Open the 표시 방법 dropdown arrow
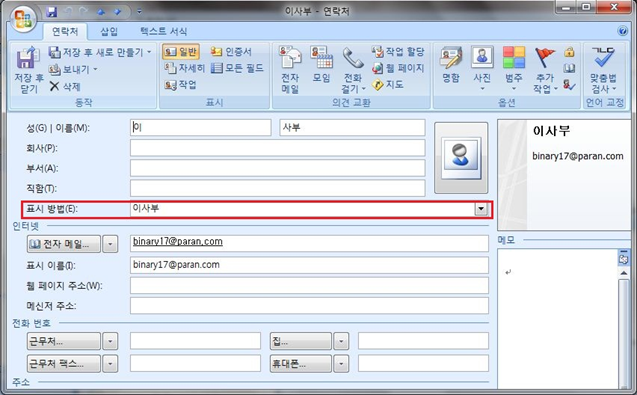 tap(481, 209)
